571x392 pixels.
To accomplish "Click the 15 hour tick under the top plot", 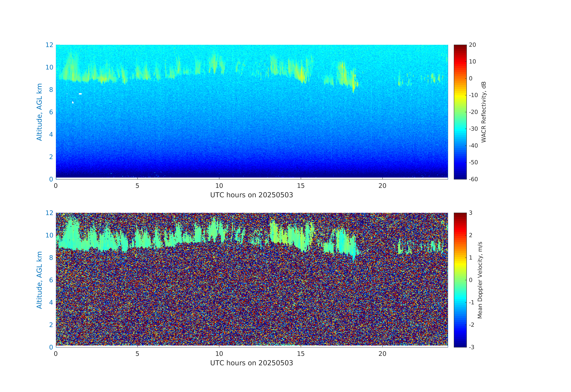I will pyautogui.click(x=301, y=186).
